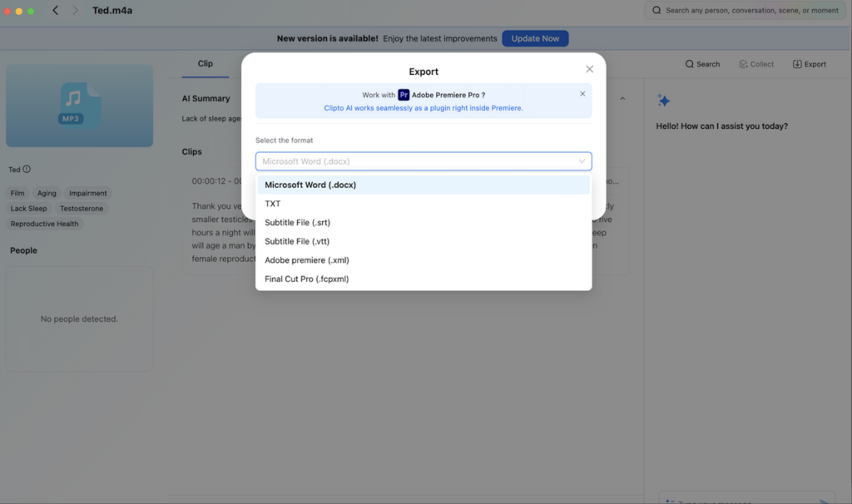Viewport: 852px width, 504px height.
Task: Click the MP3 file thumbnail
Action: 79,106
